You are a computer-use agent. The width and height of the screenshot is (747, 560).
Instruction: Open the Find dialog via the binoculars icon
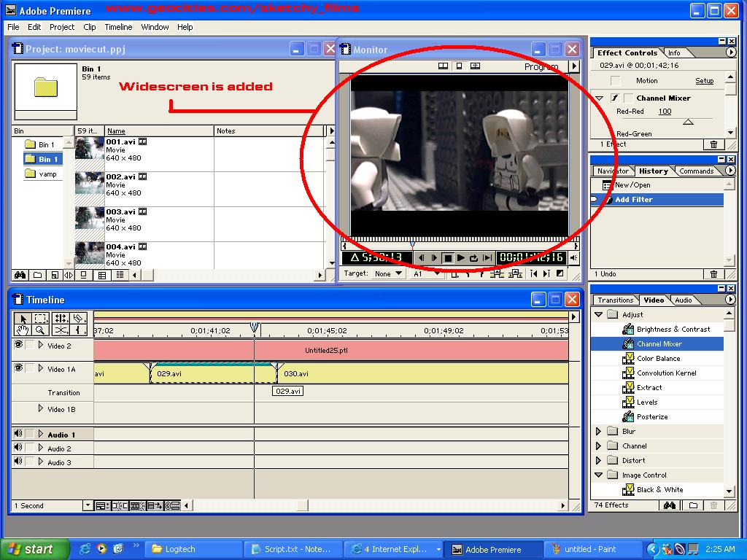click(20, 275)
